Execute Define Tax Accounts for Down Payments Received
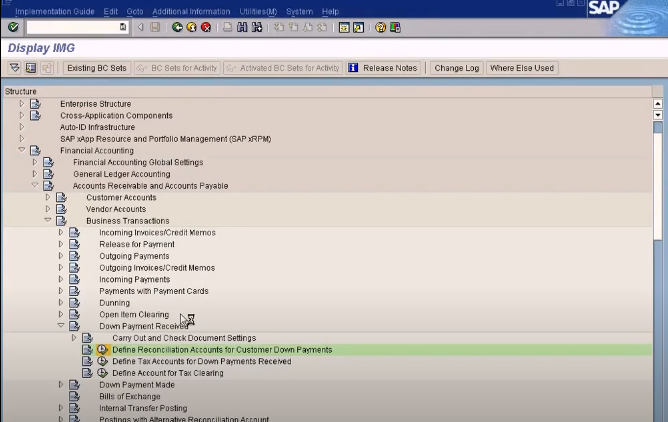 click(102, 361)
